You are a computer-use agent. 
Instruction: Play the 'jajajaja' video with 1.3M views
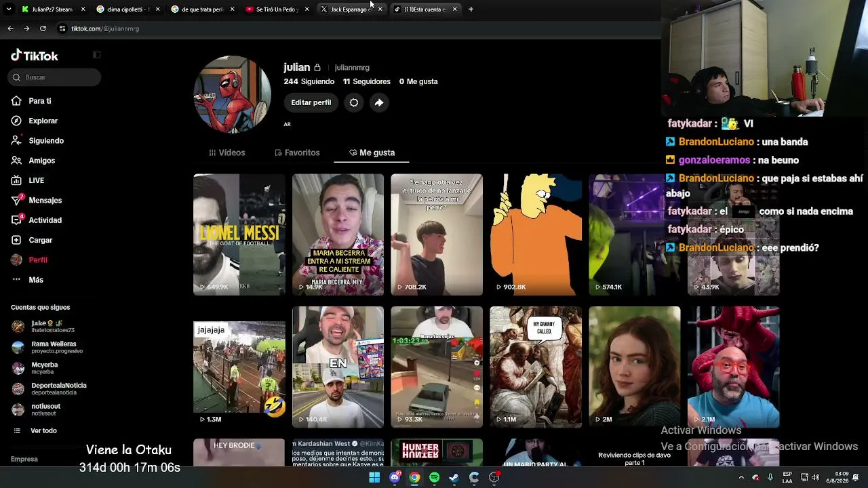tap(239, 367)
